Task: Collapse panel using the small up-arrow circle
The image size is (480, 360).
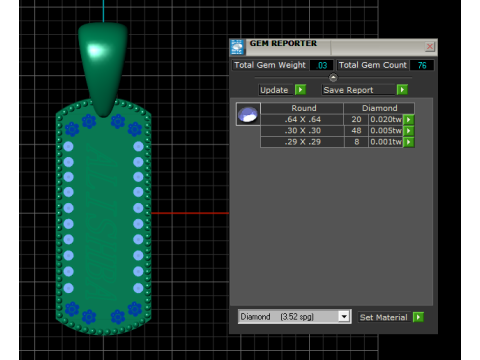Action: pos(333,78)
